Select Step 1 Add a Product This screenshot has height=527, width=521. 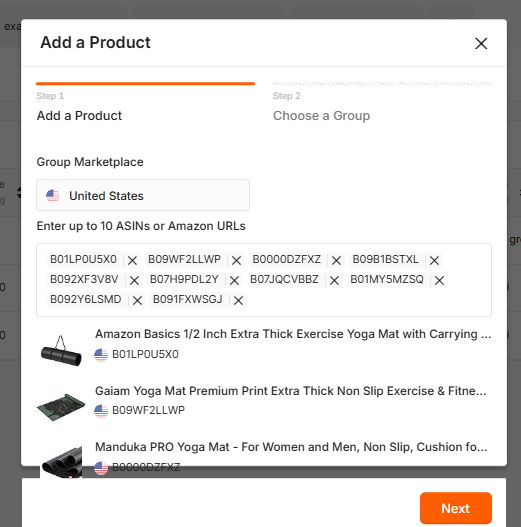coord(79,116)
